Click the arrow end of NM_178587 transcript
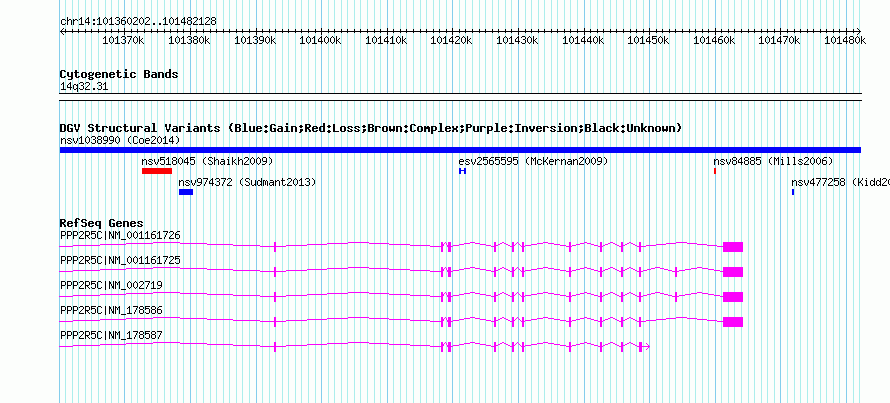The width and height of the screenshot is (890, 403). [646, 347]
